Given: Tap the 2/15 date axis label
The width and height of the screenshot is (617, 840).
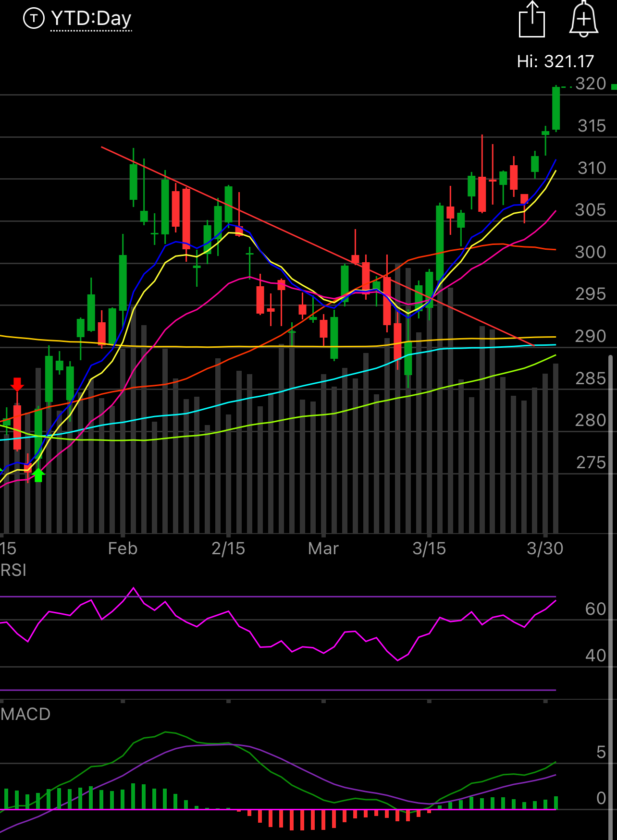Looking at the screenshot, I should pos(228,548).
